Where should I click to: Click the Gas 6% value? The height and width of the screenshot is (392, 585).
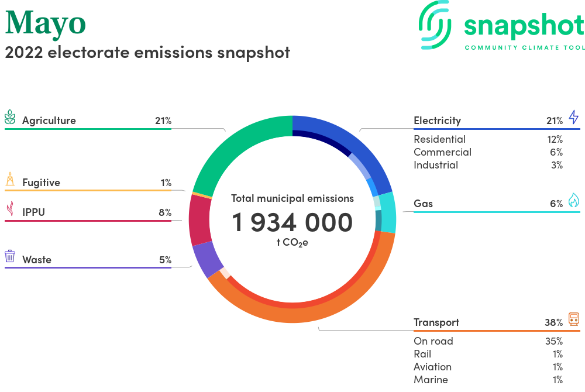coord(556,204)
